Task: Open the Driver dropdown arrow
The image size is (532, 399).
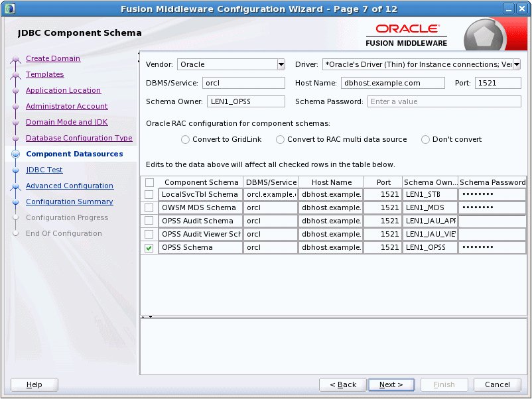Action: click(x=517, y=64)
